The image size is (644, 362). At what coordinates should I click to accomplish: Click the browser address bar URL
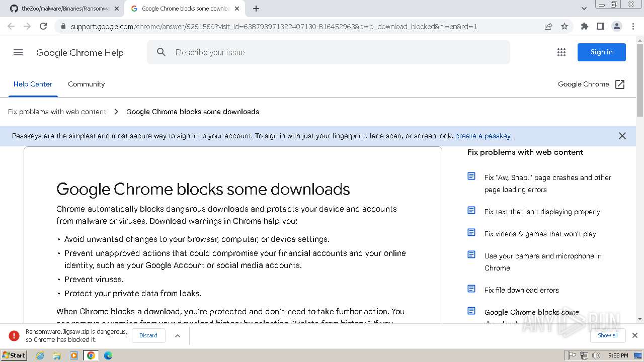[274, 26]
